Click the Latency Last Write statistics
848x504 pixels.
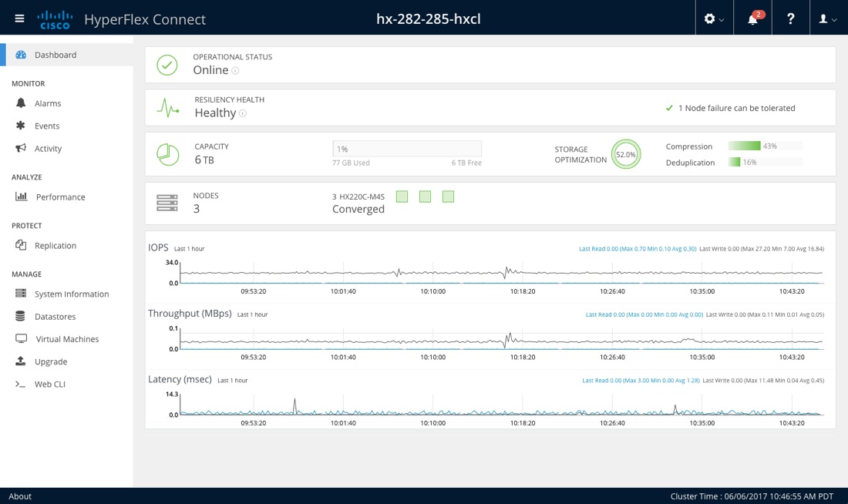(x=763, y=380)
